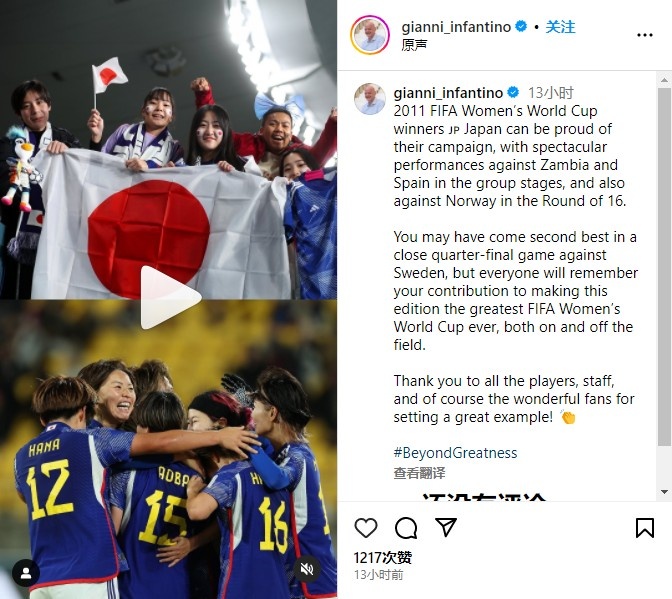Open gianni_infantino username in caption

[448, 93]
